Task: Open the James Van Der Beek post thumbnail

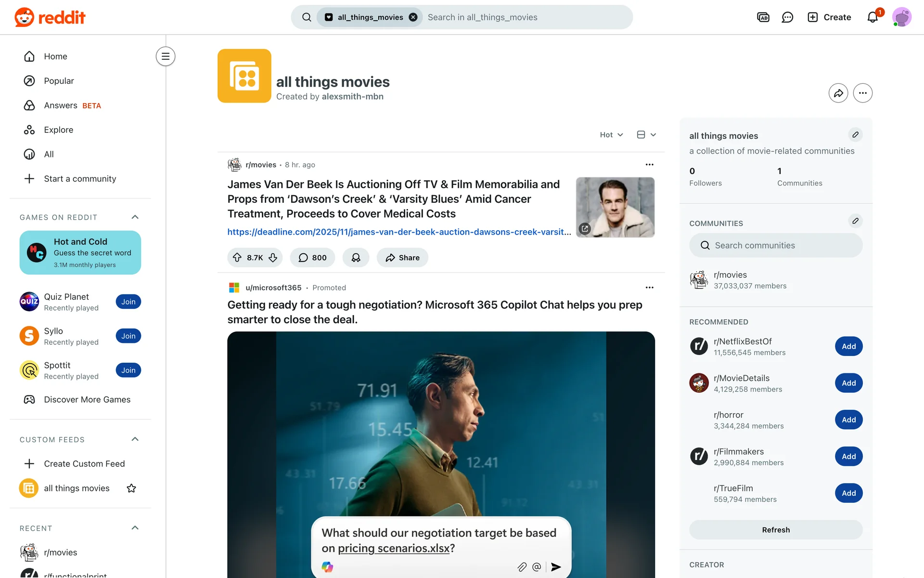Action: coord(615,207)
